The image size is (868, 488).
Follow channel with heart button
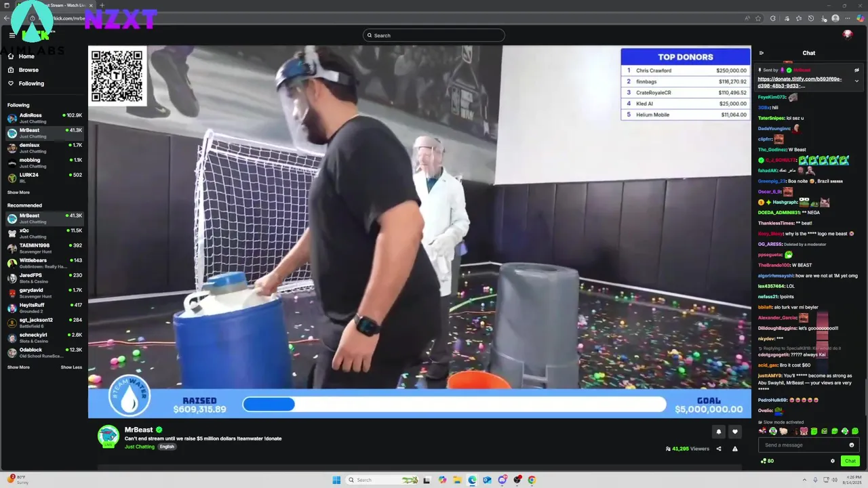pyautogui.click(x=735, y=431)
